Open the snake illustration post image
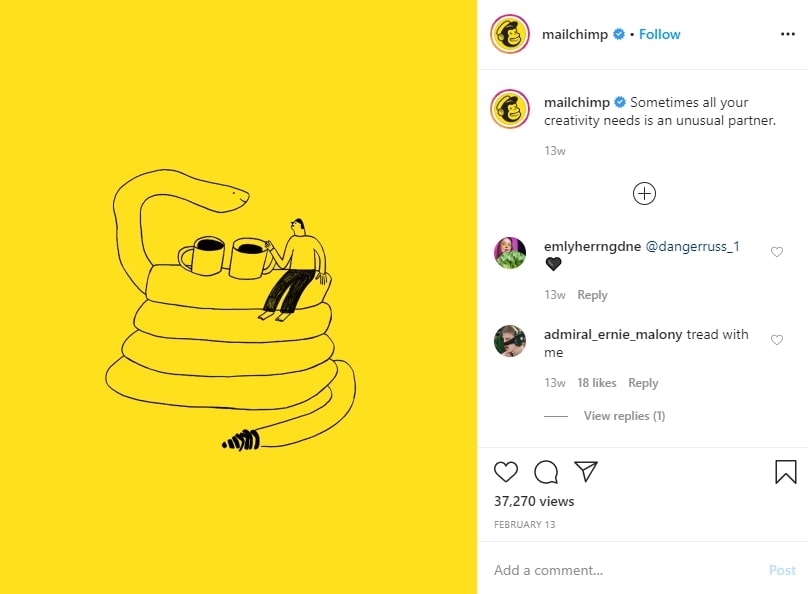 click(238, 297)
